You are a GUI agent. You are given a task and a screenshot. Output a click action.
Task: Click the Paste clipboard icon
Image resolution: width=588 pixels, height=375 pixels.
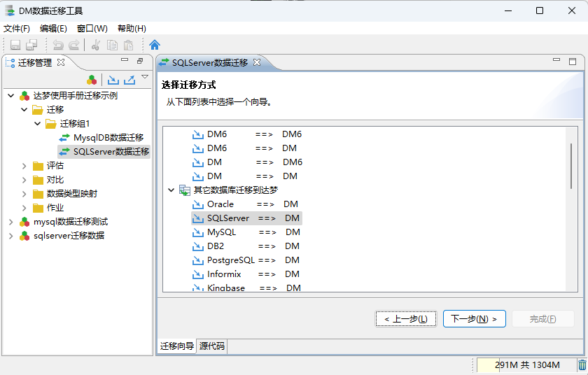point(128,45)
